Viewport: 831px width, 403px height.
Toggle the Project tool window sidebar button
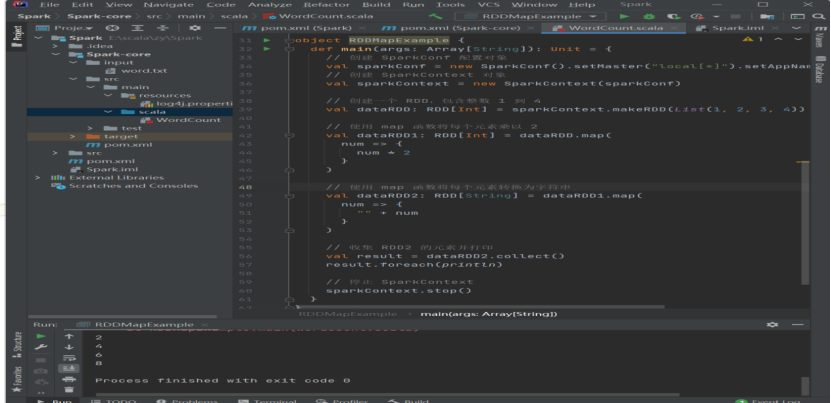[x=17, y=37]
